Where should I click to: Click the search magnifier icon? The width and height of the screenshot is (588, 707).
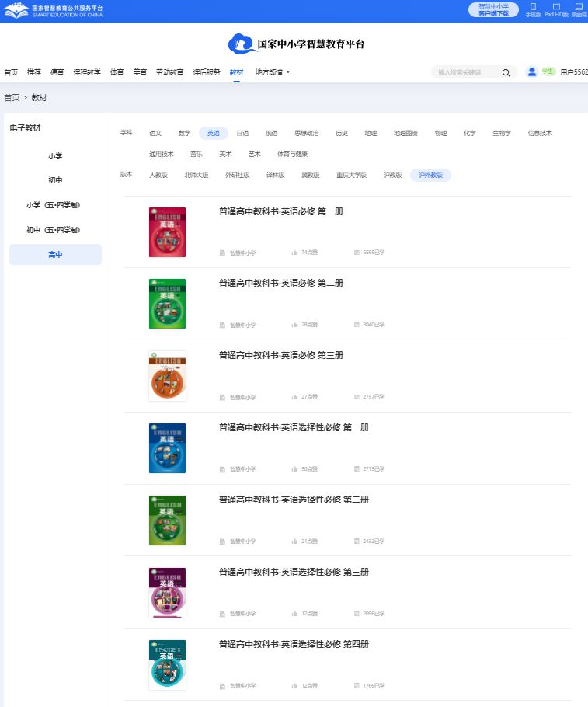506,72
